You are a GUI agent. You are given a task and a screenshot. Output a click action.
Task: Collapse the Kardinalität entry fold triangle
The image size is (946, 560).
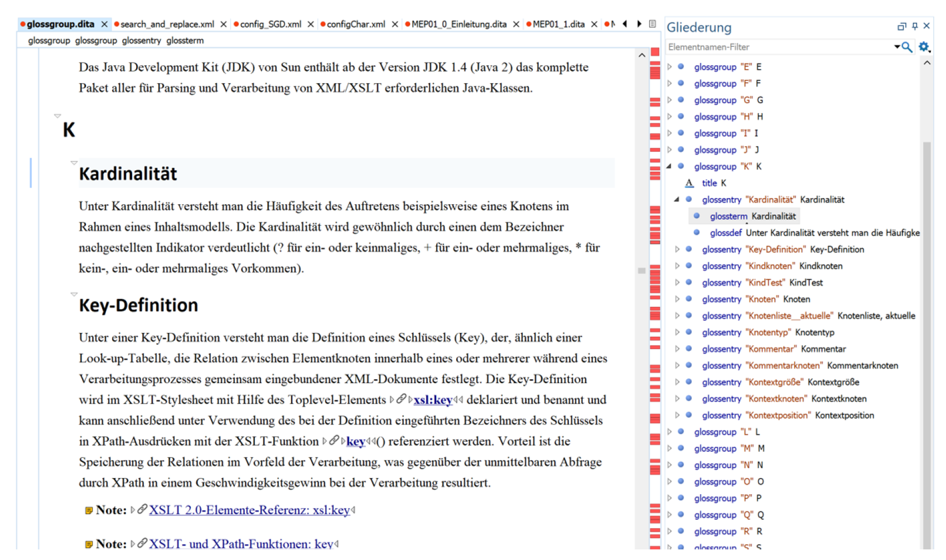(74, 162)
